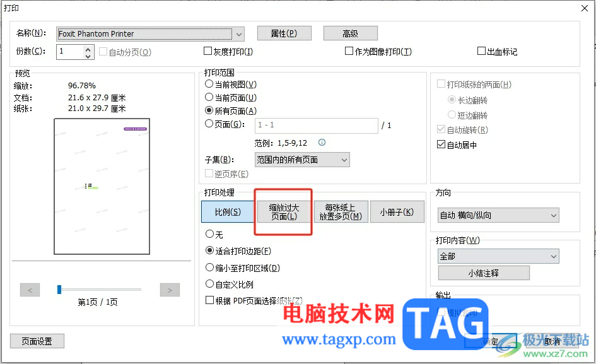This screenshot has height=364, width=596.
Task: Switch to 每张纸上放置多页 tab
Action: (341, 212)
